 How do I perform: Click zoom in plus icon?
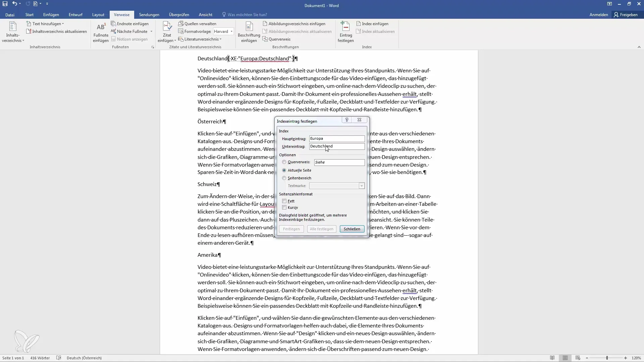[x=626, y=358]
